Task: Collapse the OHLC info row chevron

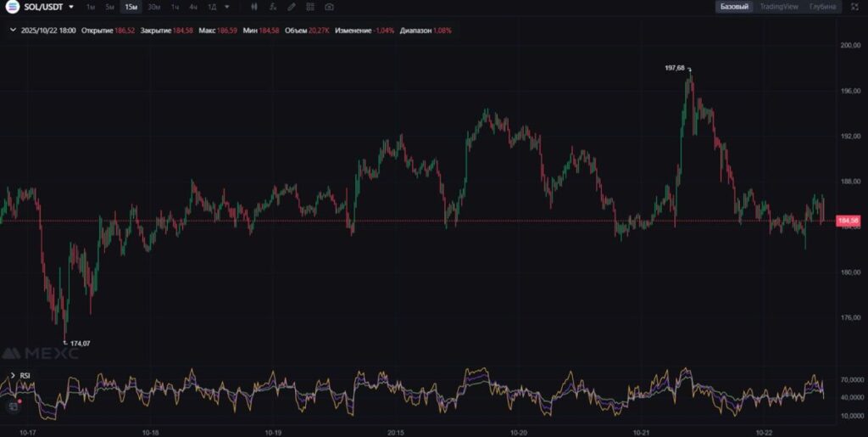Action: (12, 31)
